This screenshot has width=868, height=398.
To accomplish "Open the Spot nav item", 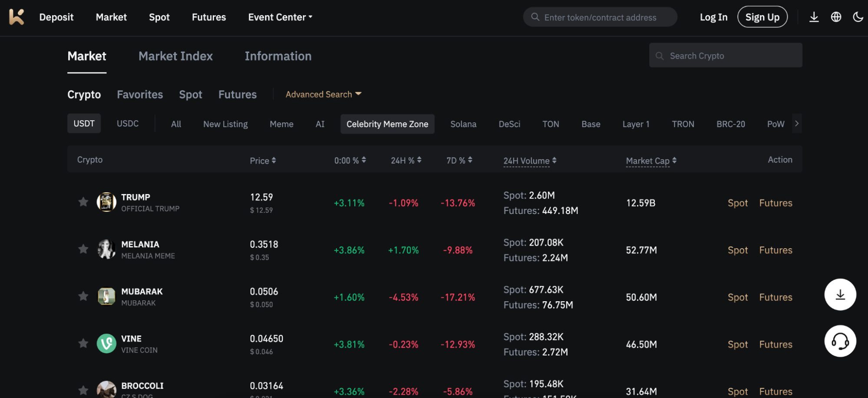I will click(x=159, y=17).
